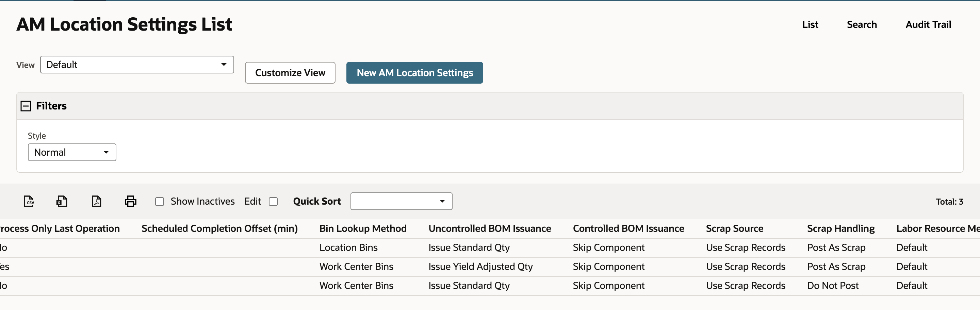Sort by Uncontrolled BOM Issuance column header
Screen dimensions: 980x310
click(x=490, y=228)
